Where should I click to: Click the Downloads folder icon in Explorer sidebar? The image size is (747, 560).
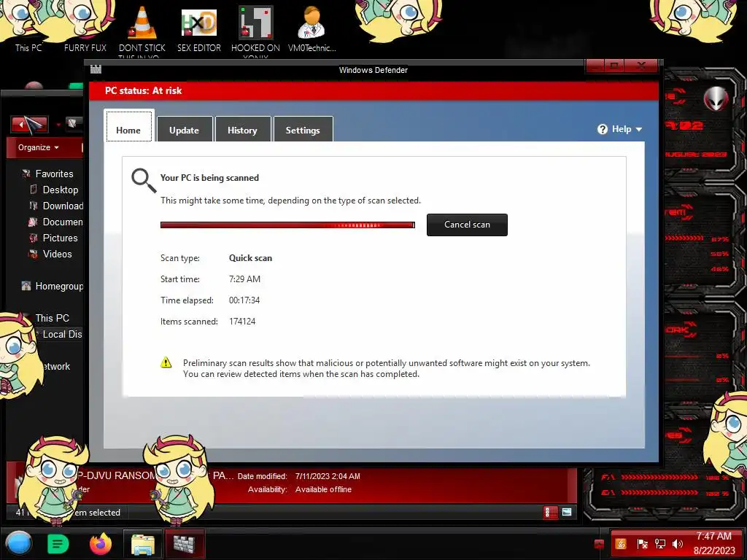coord(33,206)
